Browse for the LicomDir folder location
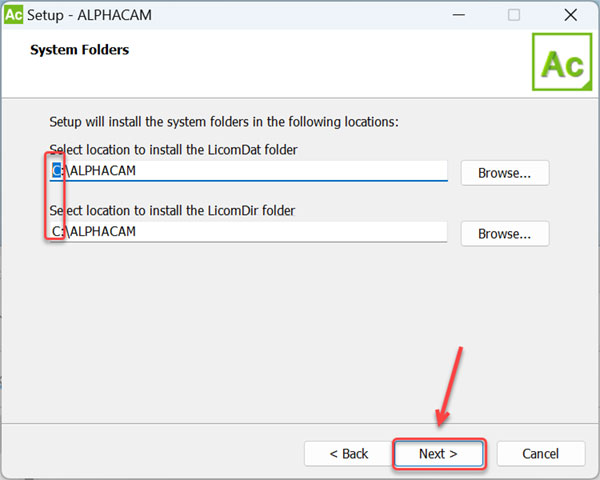The height and width of the screenshot is (480, 600). point(505,233)
